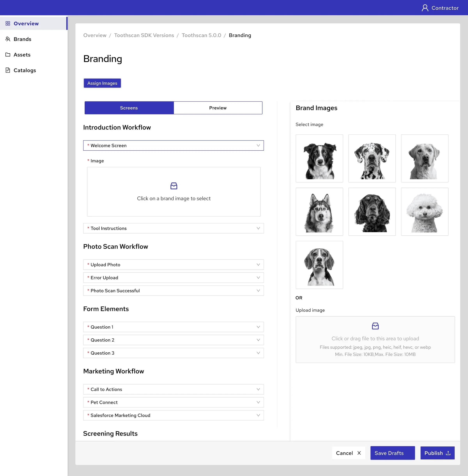This screenshot has height=476, width=468.
Task: Click the Catalogs document icon in sidebar
Action: (x=8, y=70)
